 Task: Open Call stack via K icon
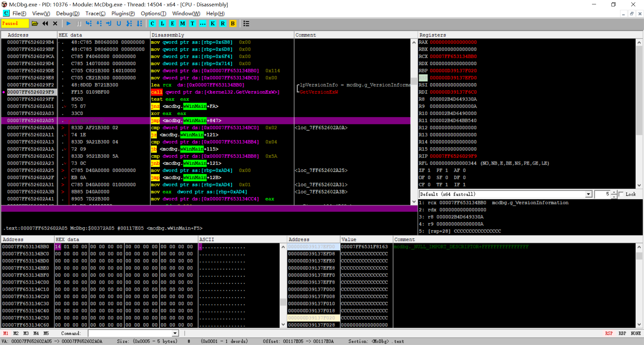point(213,23)
